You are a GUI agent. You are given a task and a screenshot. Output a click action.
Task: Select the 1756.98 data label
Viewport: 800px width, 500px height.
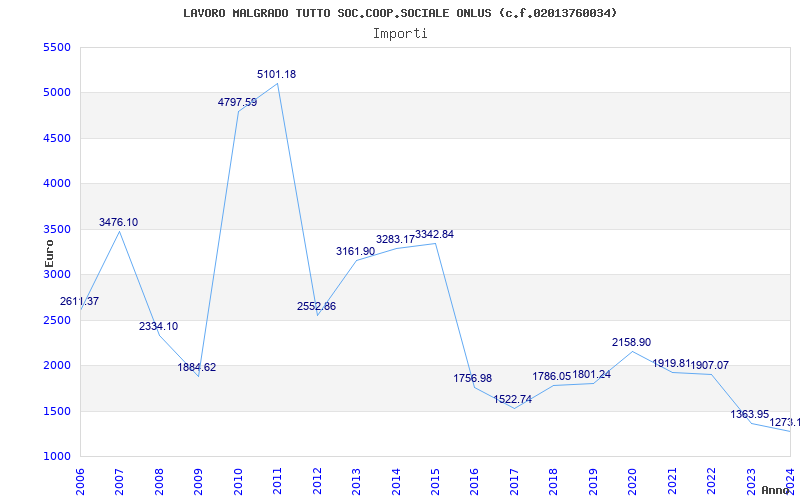(x=472, y=379)
